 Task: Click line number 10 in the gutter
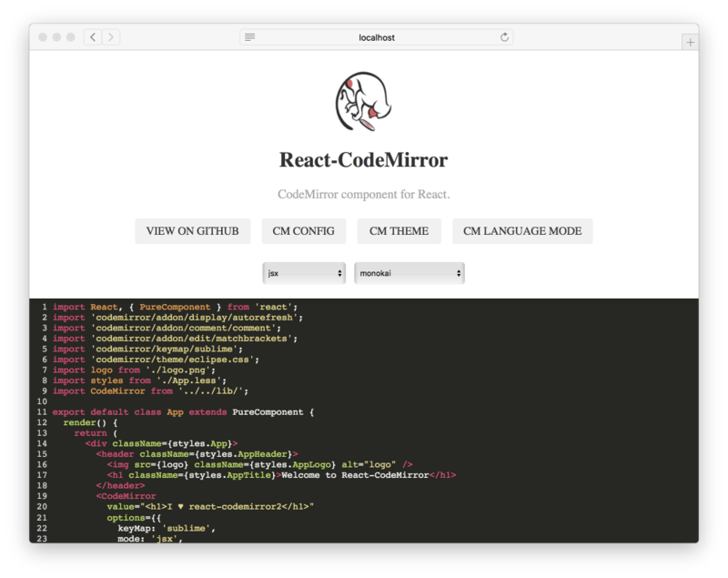point(42,401)
